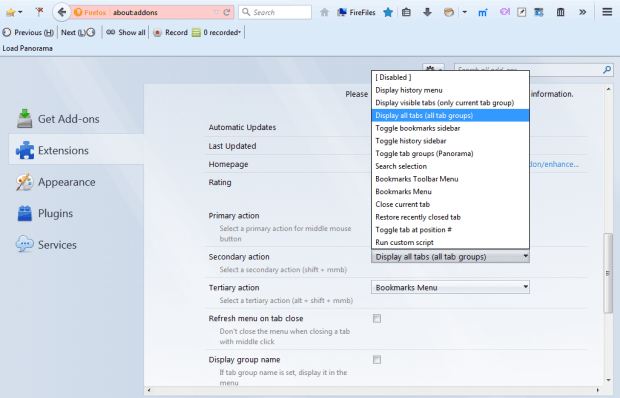Click the horizontal scrollbar left arrow
The width and height of the screenshot is (620, 398).
coord(149,390)
